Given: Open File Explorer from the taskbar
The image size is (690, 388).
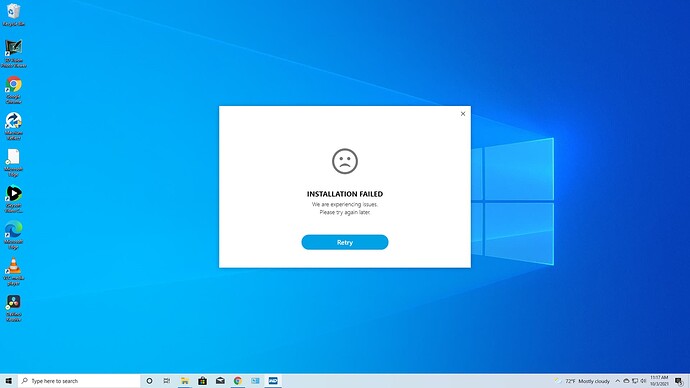Looking at the screenshot, I should (185, 381).
